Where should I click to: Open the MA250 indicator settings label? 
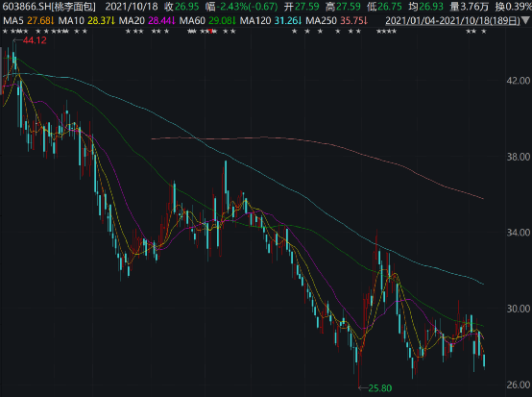tap(321, 21)
